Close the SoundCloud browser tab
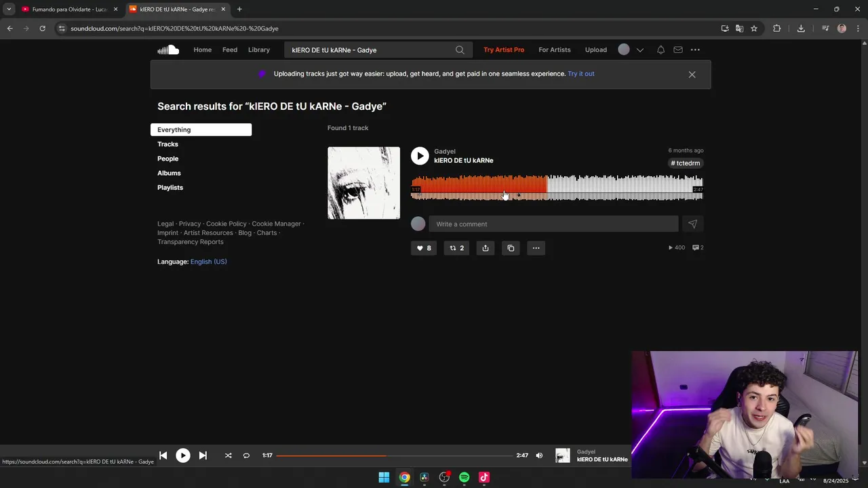The width and height of the screenshot is (868, 488). (223, 9)
